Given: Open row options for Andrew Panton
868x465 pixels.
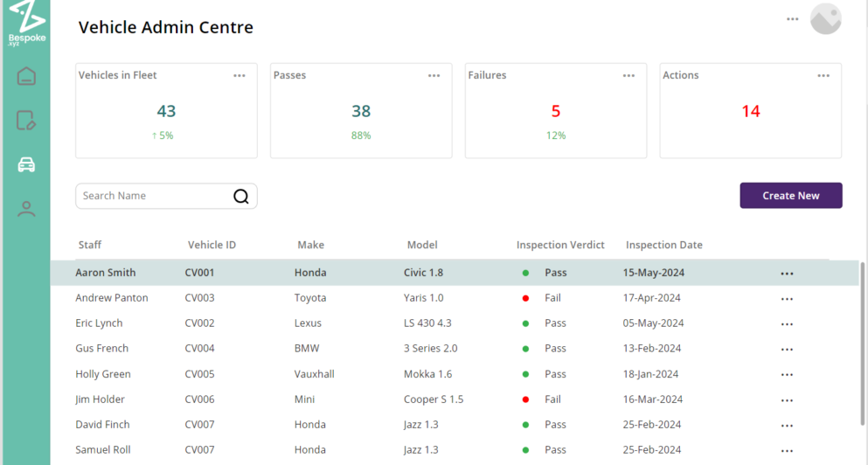Looking at the screenshot, I should [788, 299].
